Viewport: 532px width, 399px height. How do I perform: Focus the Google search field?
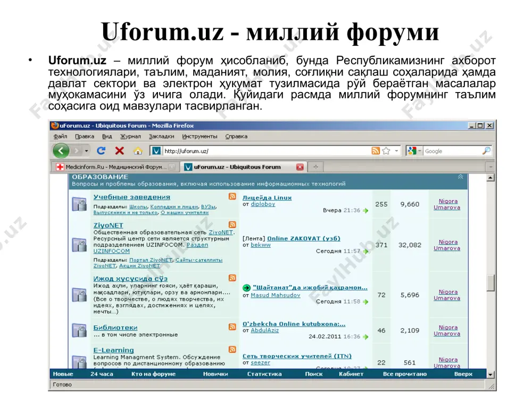452,151
